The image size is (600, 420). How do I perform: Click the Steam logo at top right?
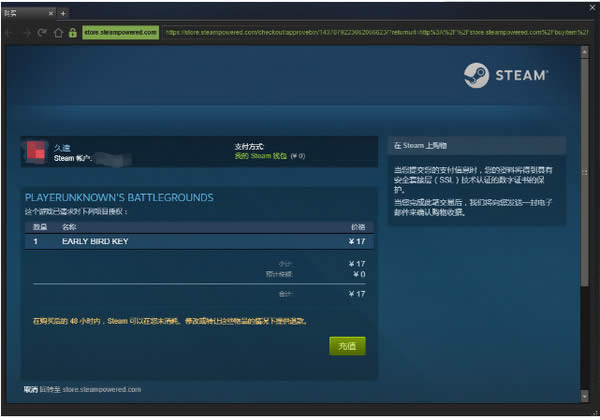(506, 75)
